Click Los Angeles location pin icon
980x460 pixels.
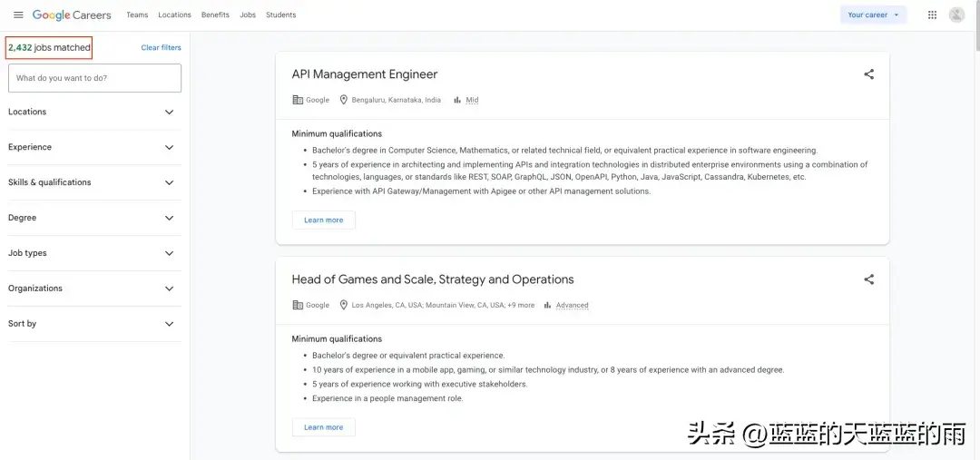click(343, 305)
